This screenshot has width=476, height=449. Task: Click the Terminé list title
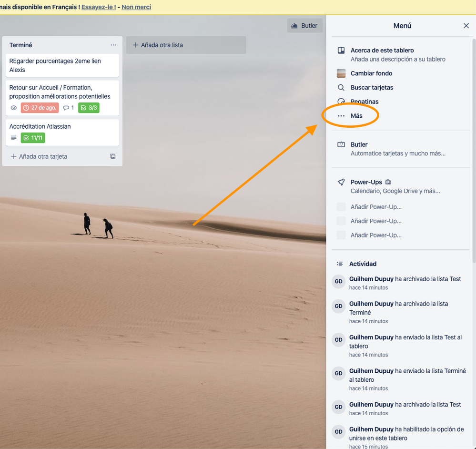point(20,45)
